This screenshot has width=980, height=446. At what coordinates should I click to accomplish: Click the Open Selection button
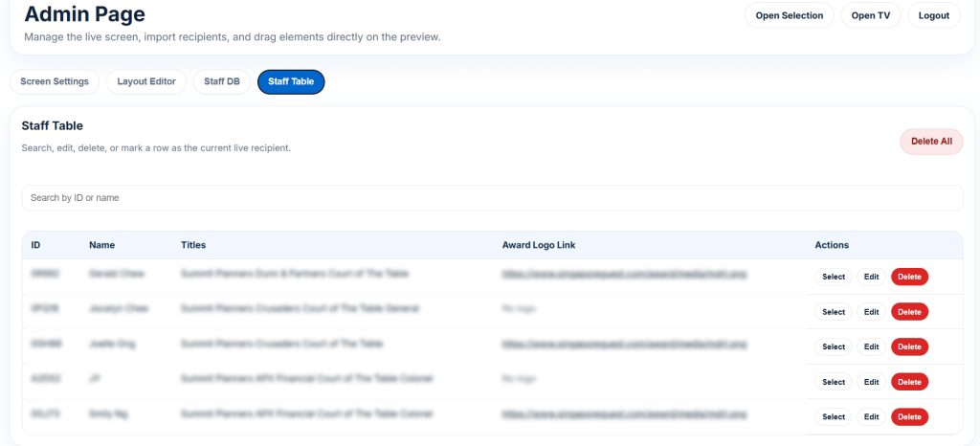(x=789, y=15)
